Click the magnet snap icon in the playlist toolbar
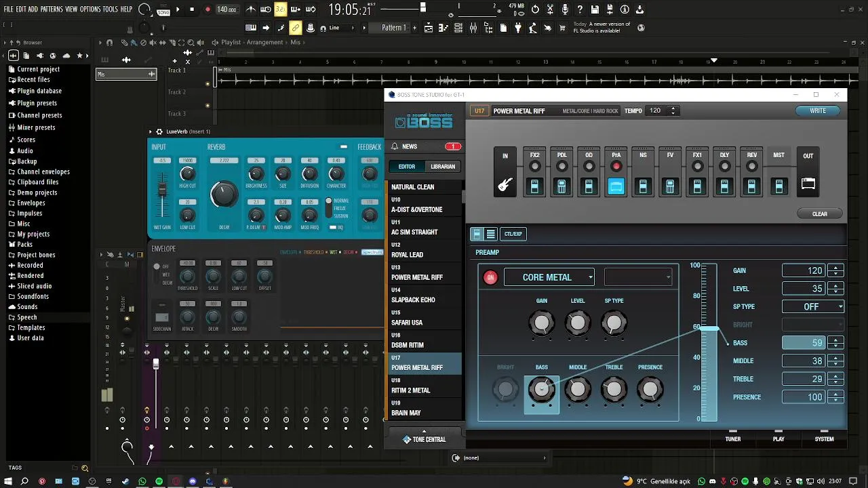 click(x=109, y=42)
